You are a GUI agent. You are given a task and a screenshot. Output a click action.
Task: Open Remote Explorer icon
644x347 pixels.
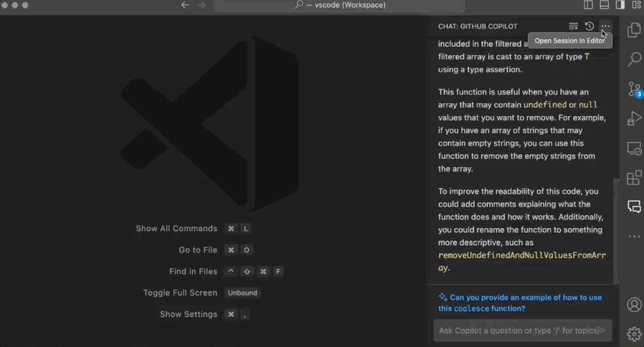[634, 148]
